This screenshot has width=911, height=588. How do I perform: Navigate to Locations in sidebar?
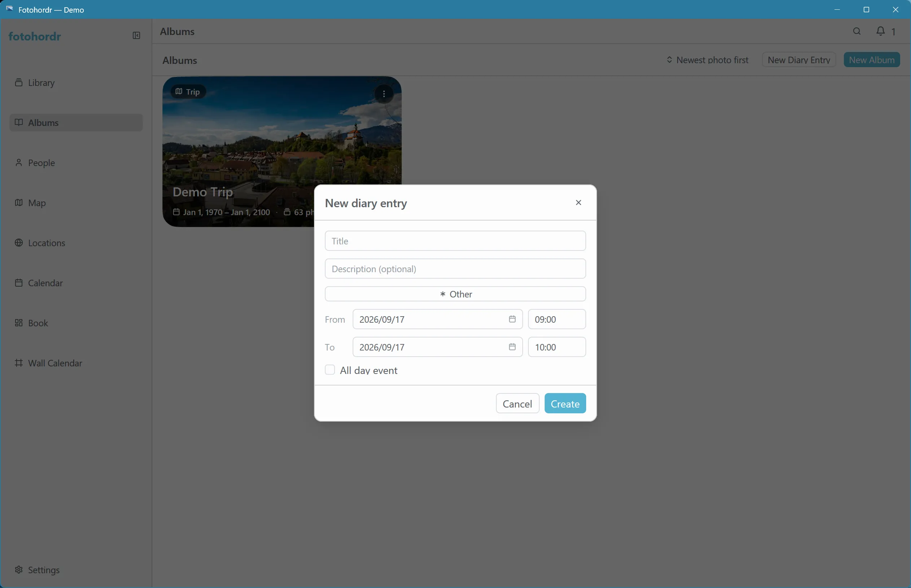coord(76,243)
